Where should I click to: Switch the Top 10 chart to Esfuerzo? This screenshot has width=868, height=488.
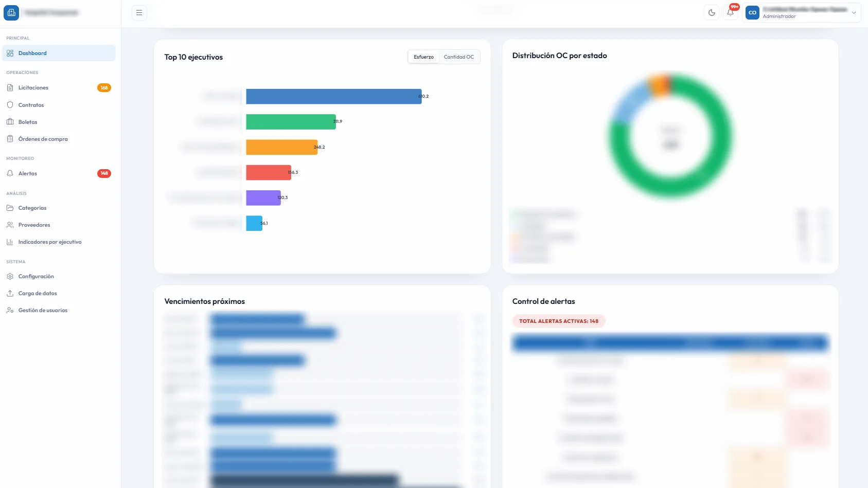423,57
